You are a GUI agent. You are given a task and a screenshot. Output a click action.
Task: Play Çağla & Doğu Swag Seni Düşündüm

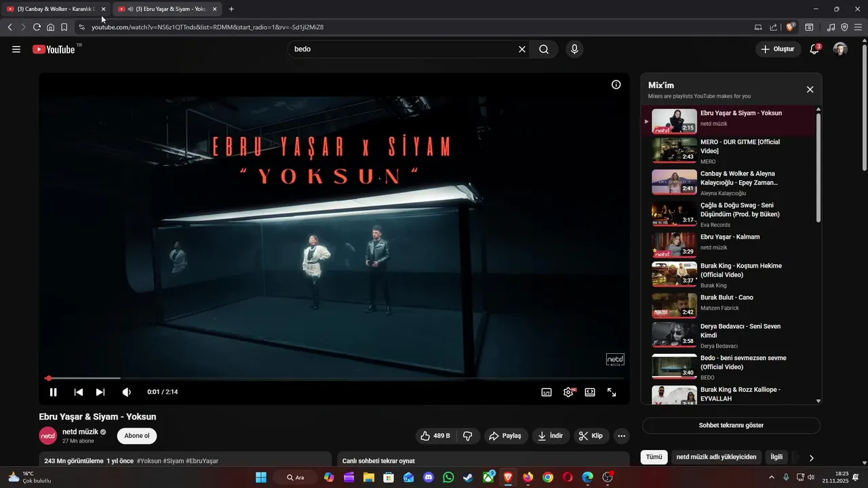(x=730, y=214)
